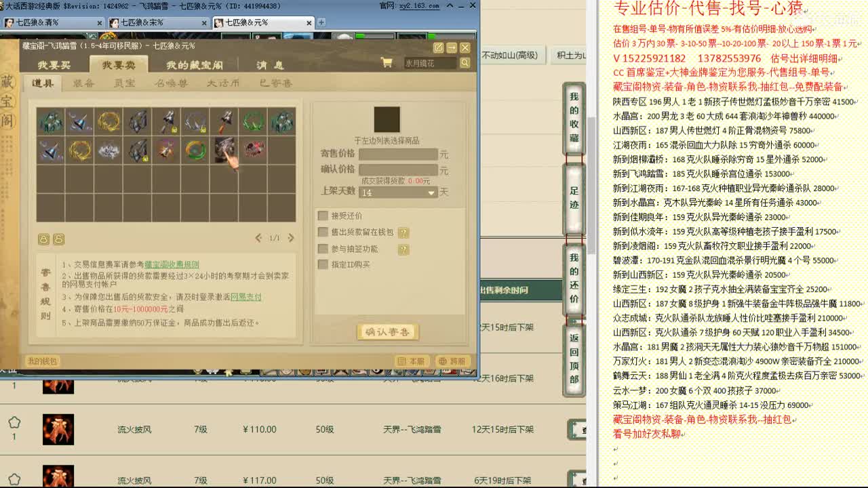Enable 接受还价 checkbox
The image size is (868, 488).
click(323, 216)
